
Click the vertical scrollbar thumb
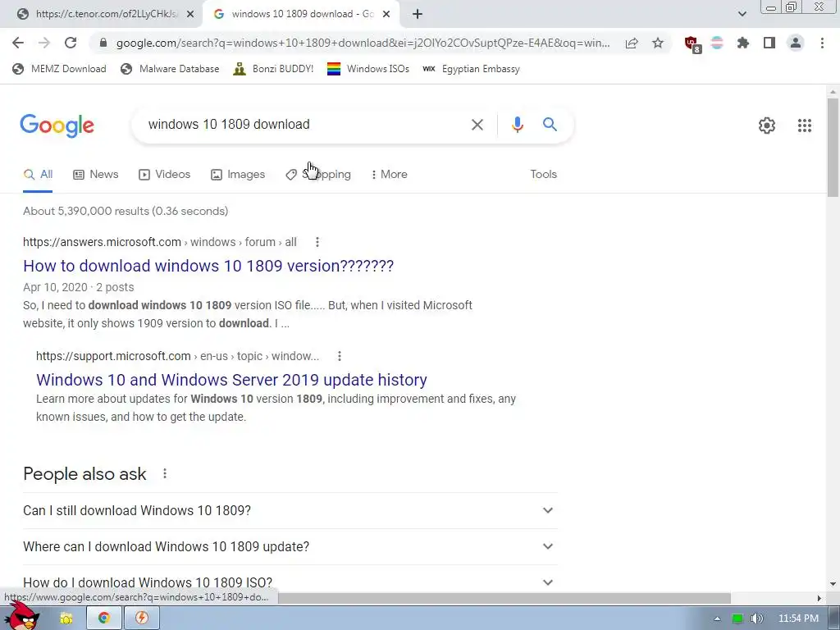click(x=833, y=148)
